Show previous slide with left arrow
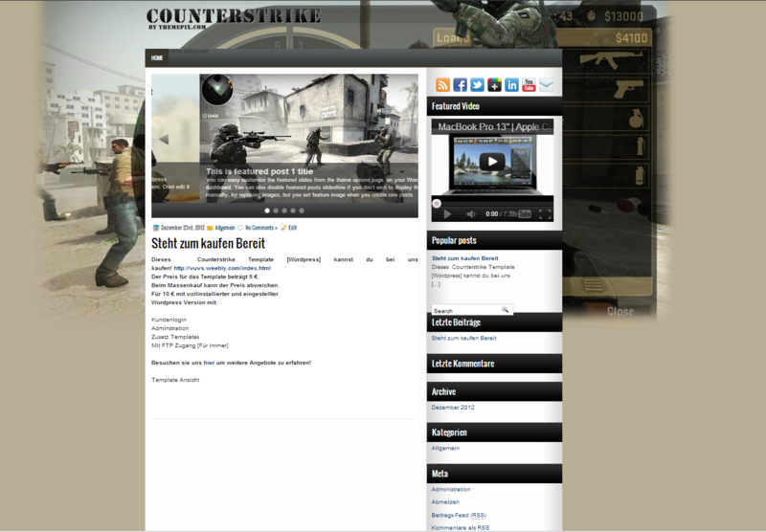This screenshot has height=532, width=766. coord(164,139)
